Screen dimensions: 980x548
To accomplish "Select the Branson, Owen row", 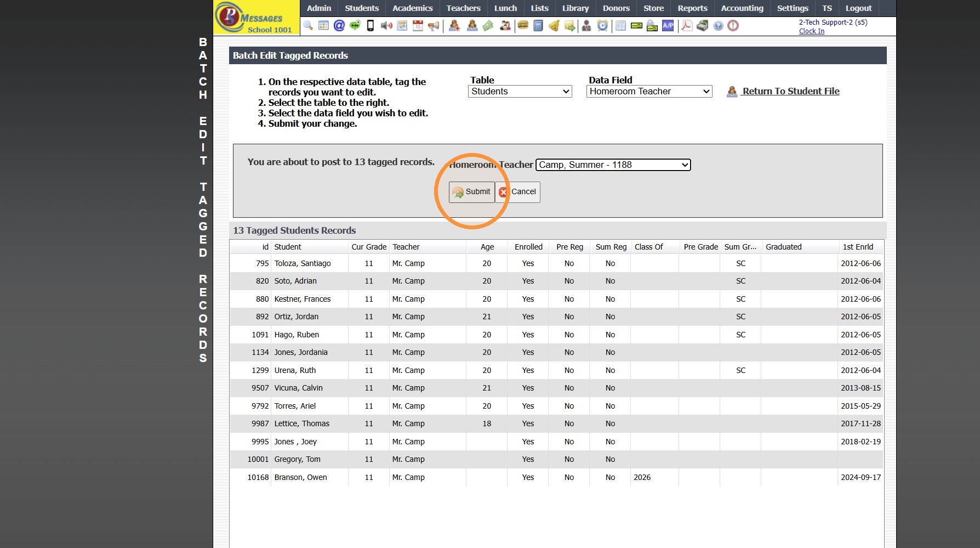I will 556,477.
